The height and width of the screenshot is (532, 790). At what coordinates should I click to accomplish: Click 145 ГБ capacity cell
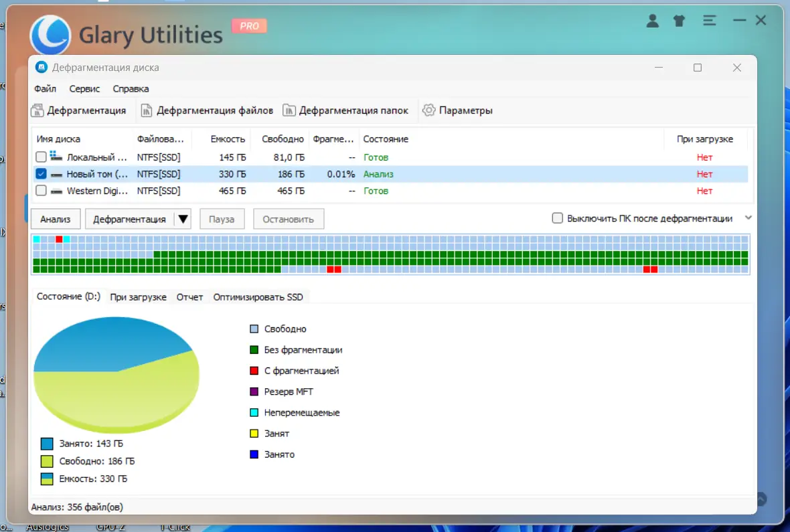[x=232, y=158]
